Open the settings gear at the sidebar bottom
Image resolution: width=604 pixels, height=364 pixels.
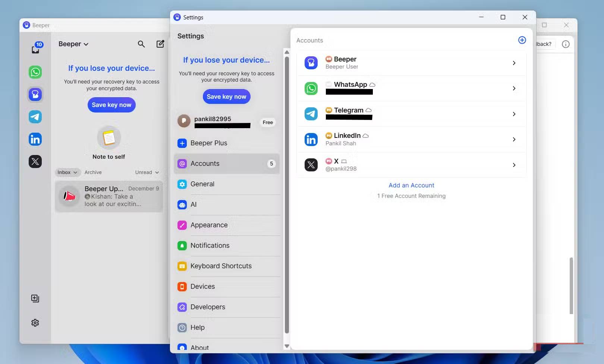35,323
